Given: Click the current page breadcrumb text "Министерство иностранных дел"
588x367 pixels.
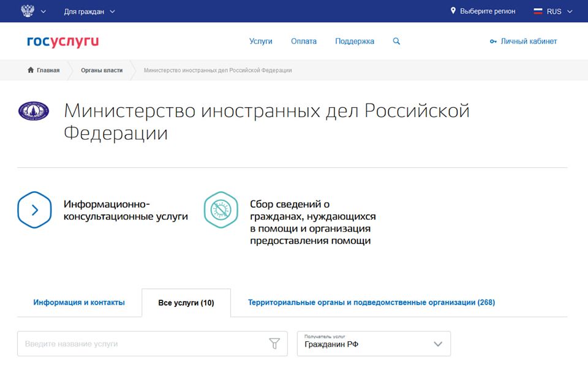Looking at the screenshot, I should coord(217,70).
